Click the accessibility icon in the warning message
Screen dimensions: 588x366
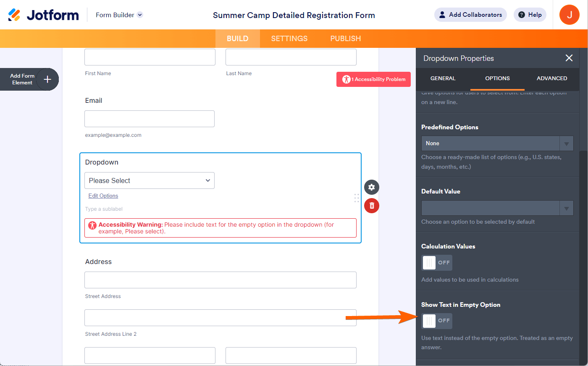(92, 225)
